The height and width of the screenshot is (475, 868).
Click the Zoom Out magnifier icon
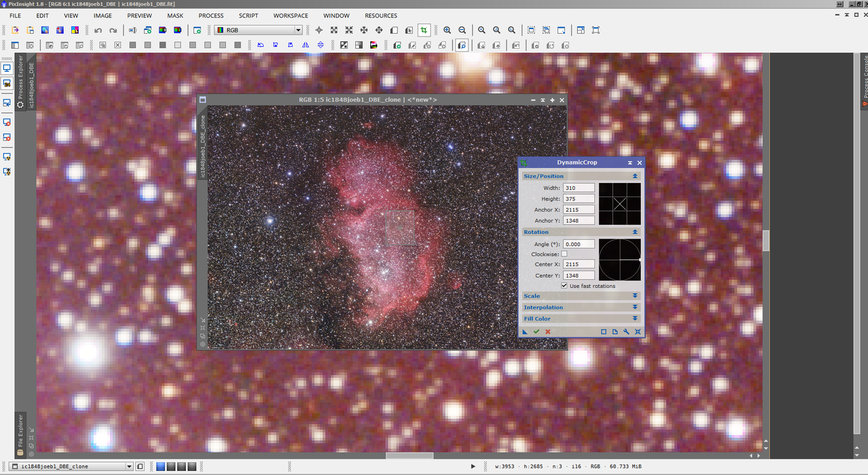pos(462,30)
